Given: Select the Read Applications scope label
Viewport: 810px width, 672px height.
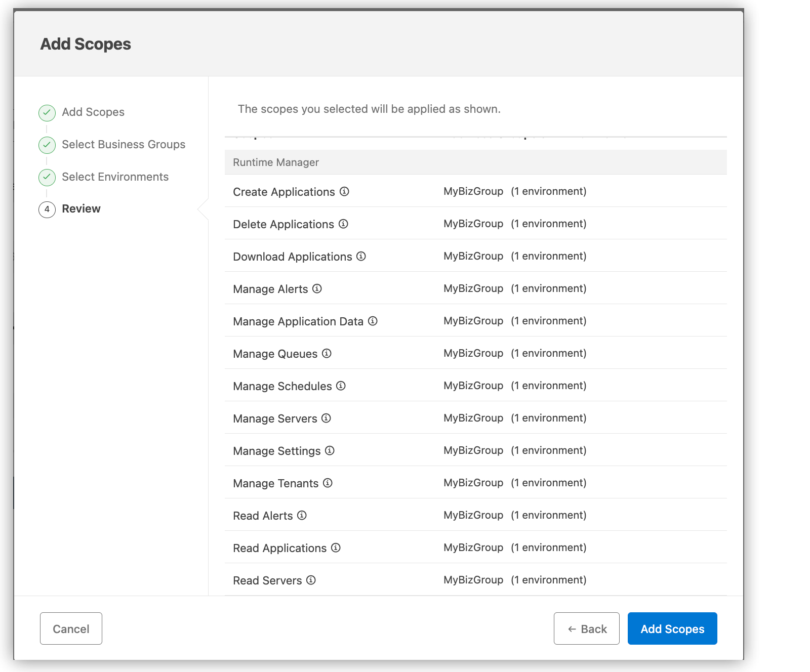Looking at the screenshot, I should [x=280, y=548].
